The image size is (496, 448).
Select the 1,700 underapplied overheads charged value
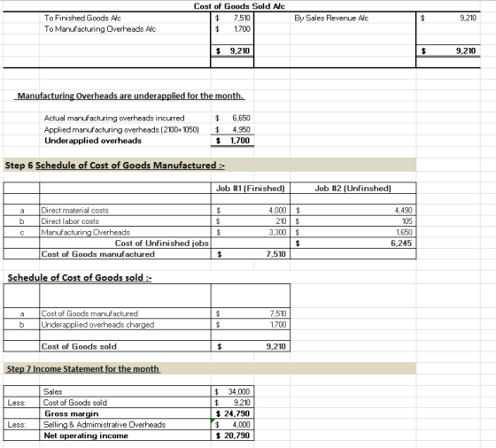pyautogui.click(x=278, y=325)
